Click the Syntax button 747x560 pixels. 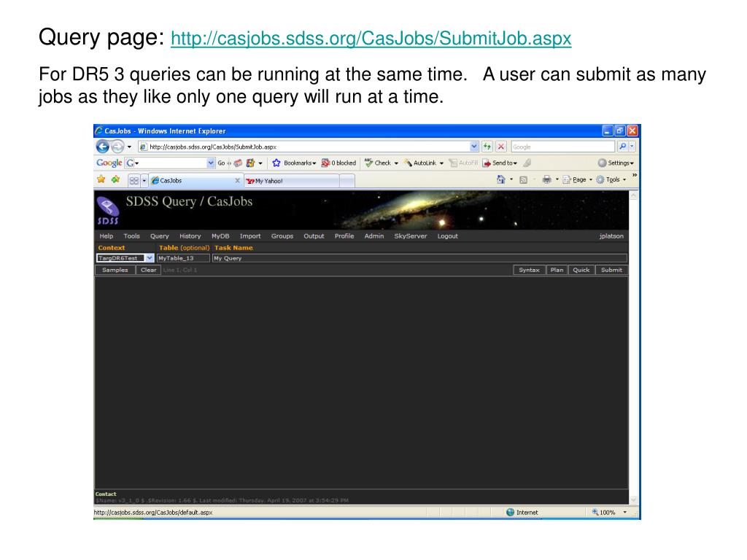pyautogui.click(x=529, y=270)
